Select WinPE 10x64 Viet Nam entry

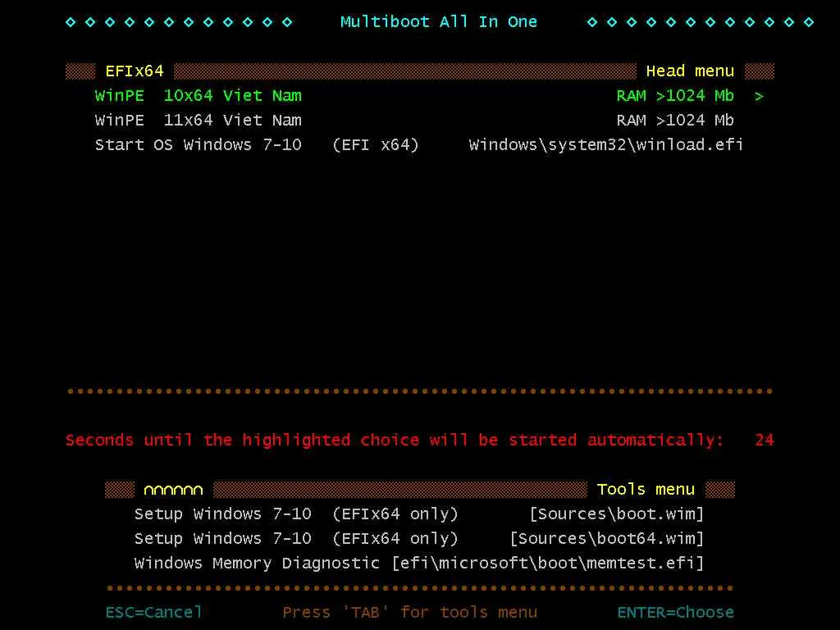[x=199, y=96]
